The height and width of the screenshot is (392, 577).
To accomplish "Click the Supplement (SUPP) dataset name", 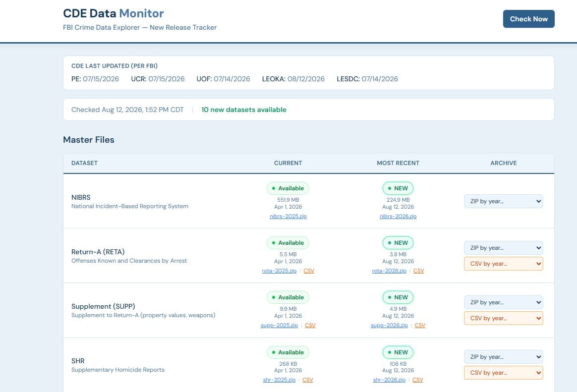I will (x=103, y=306).
